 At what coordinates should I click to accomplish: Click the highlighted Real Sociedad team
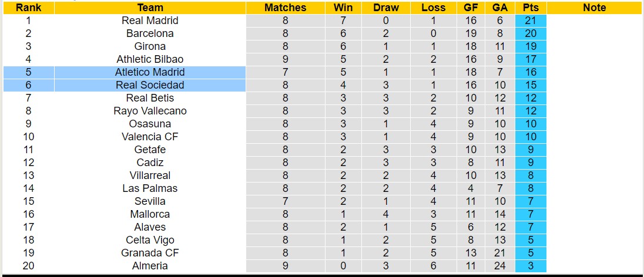click(150, 85)
